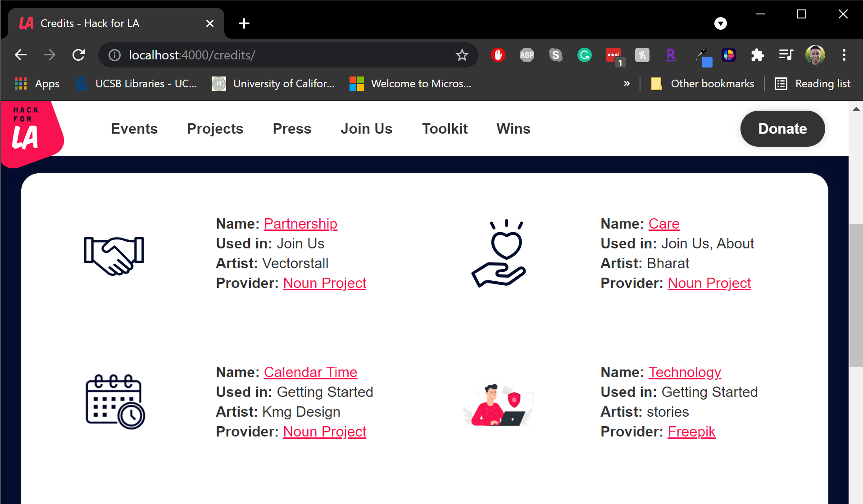Open the Partnership name link
The height and width of the screenshot is (504, 863).
coord(300,224)
